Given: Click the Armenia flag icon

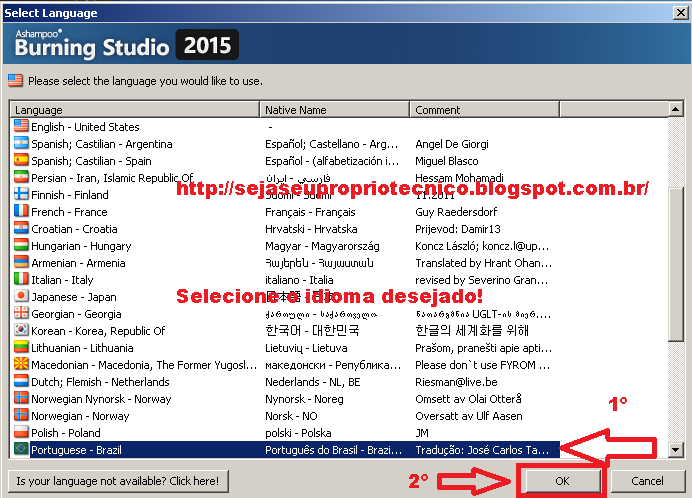Looking at the screenshot, I should pyautogui.click(x=21, y=262).
